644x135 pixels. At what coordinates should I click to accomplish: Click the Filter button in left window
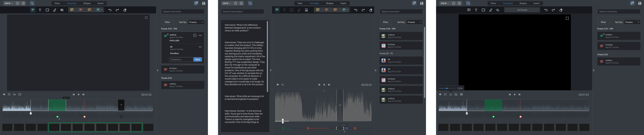click(x=167, y=22)
